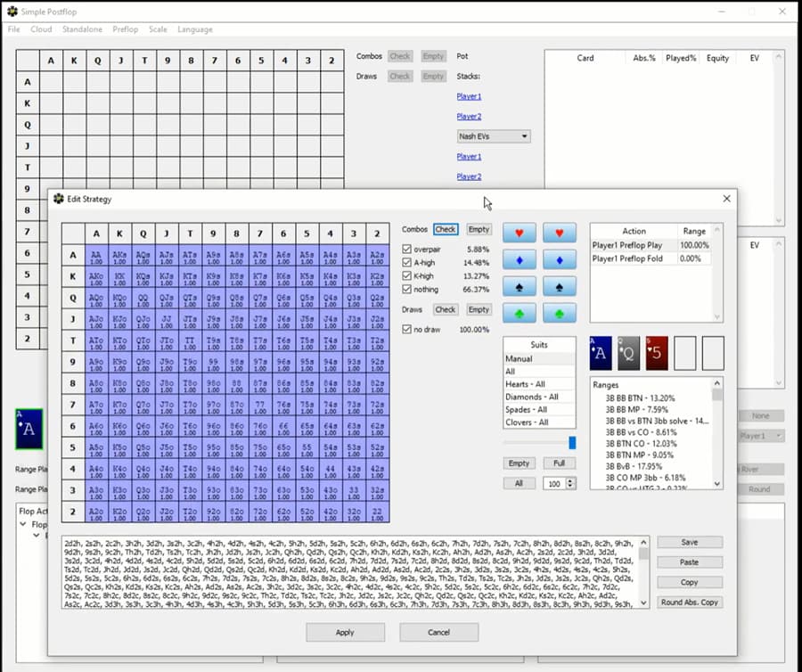802x672 pixels.
Task: Select 'Hearts - All' in Suits list
Action: coord(539,384)
